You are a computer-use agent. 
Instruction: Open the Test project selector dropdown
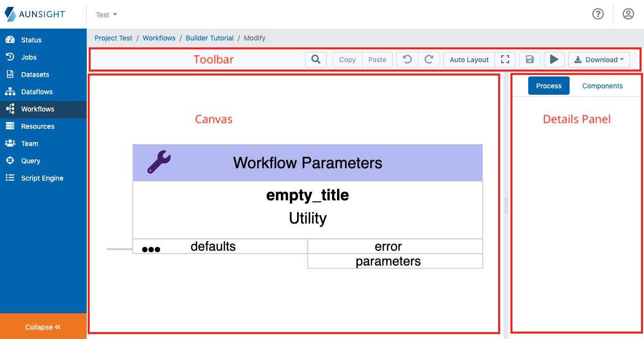pyautogui.click(x=106, y=14)
